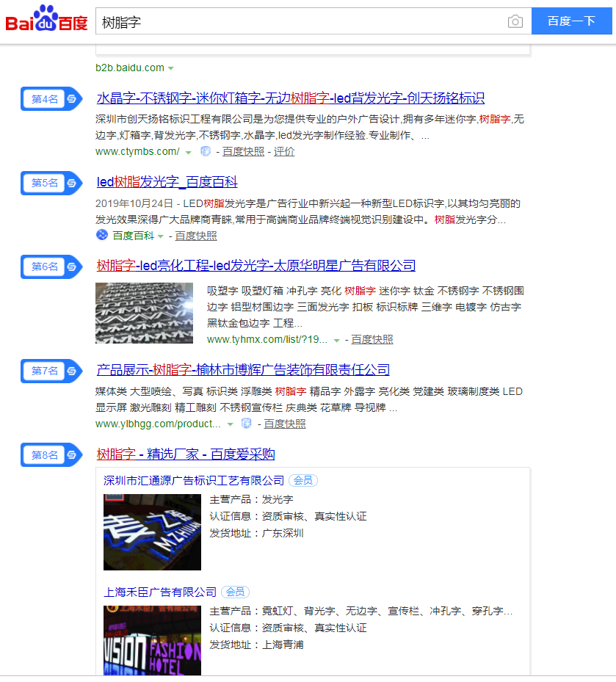616x682 pixels.
Task: Click the b2b.baidu.com URL text
Action: 130,68
